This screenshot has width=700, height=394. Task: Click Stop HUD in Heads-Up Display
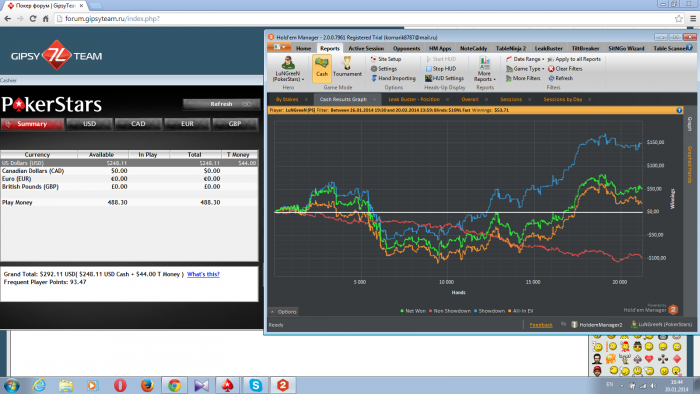(x=441, y=69)
